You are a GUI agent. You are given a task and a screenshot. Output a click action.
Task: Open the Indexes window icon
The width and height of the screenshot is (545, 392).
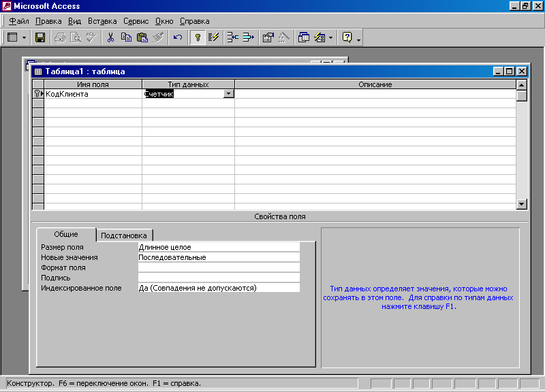(213, 37)
